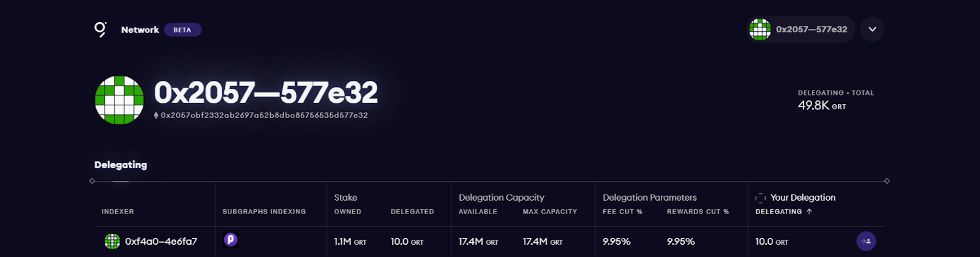Viewport: 980px width, 257px height.
Task: Click the Ethereum icon beside full address
Action: pos(156,115)
